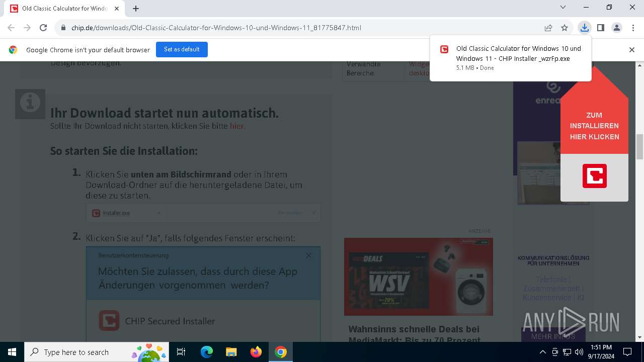Screen dimensions: 644x362
Task: Click the CHIP installer file icon in downloads popup
Action: coord(444,49)
